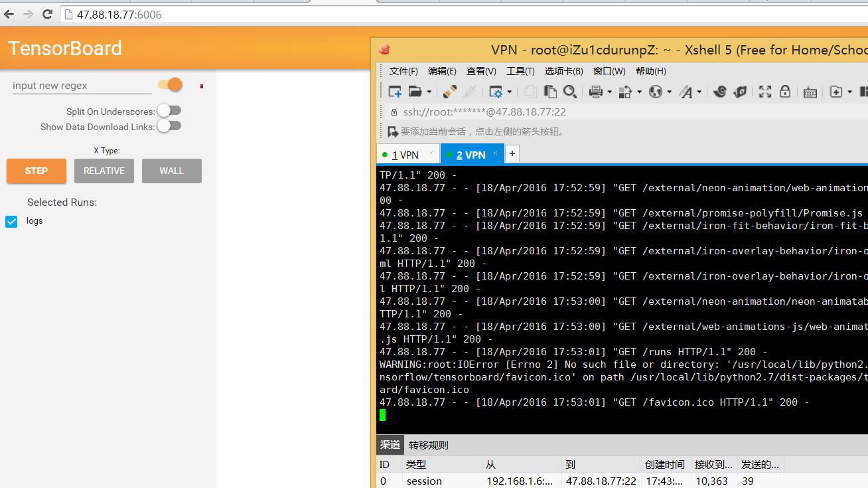Click the new tab layout icon
868x488 pixels.
(836, 92)
